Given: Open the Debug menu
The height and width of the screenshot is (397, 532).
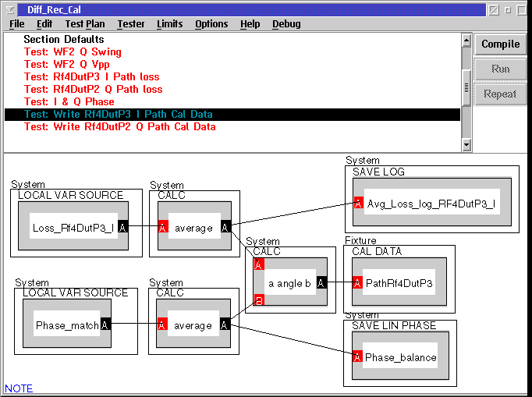Looking at the screenshot, I should coord(286,24).
